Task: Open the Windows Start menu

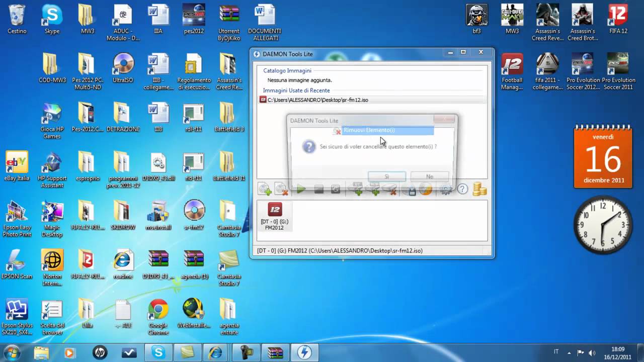Action: (x=12, y=352)
